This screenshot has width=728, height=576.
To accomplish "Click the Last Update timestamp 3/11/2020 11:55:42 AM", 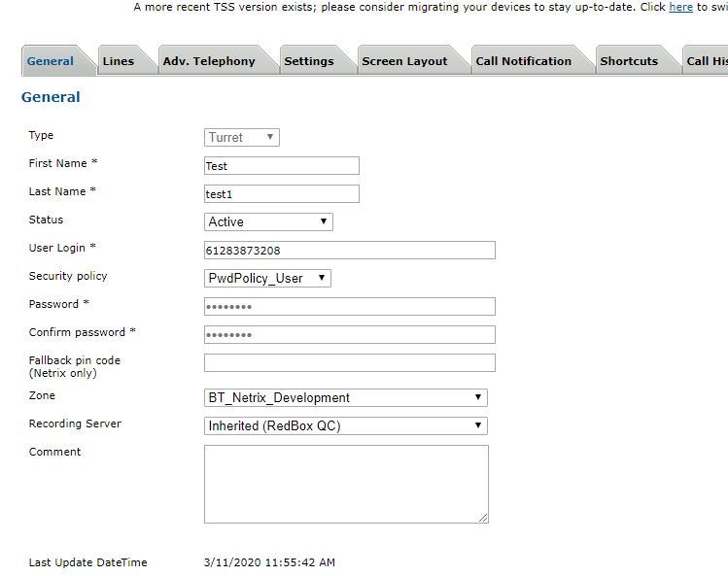I will click(x=269, y=562).
